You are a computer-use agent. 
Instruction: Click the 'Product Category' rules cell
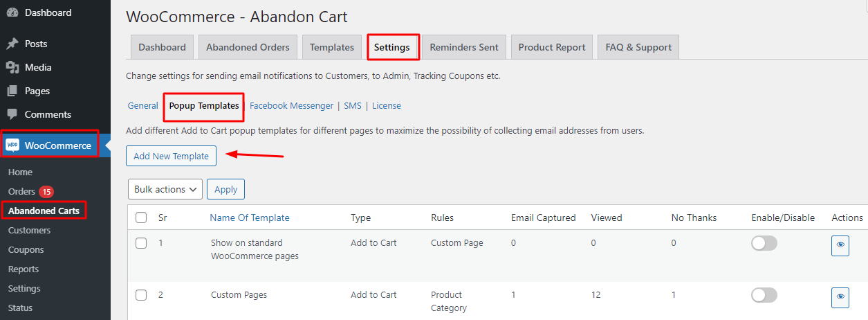pos(449,301)
